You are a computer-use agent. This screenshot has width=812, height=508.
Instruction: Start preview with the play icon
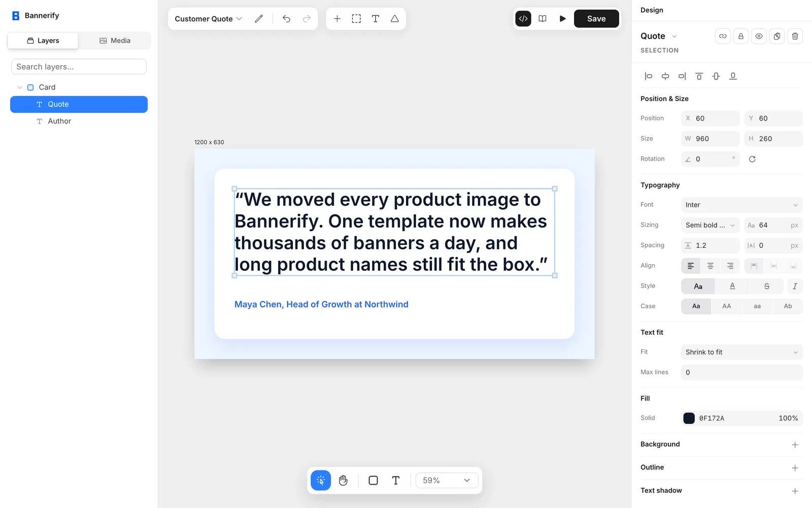click(x=562, y=19)
